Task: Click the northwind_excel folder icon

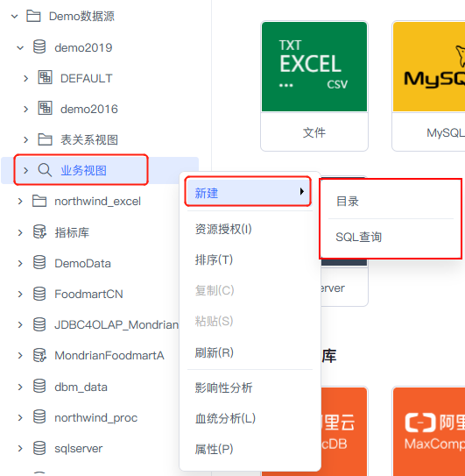Action: coord(39,201)
